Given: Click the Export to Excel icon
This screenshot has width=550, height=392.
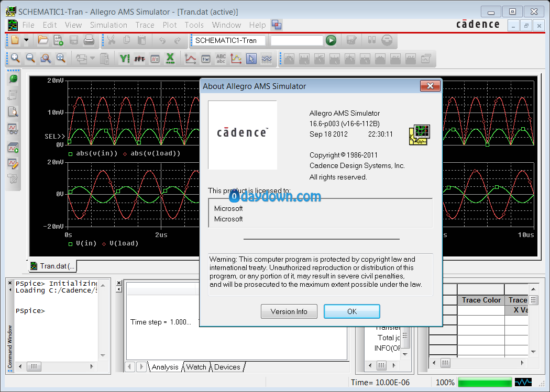Looking at the screenshot, I should (x=170, y=59).
